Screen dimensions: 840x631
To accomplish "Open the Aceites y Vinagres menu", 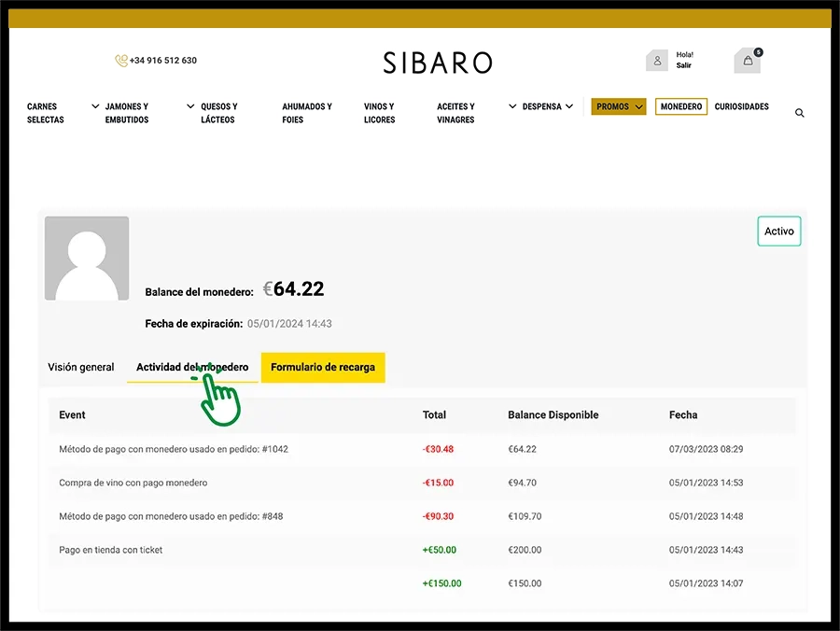I will click(455, 113).
